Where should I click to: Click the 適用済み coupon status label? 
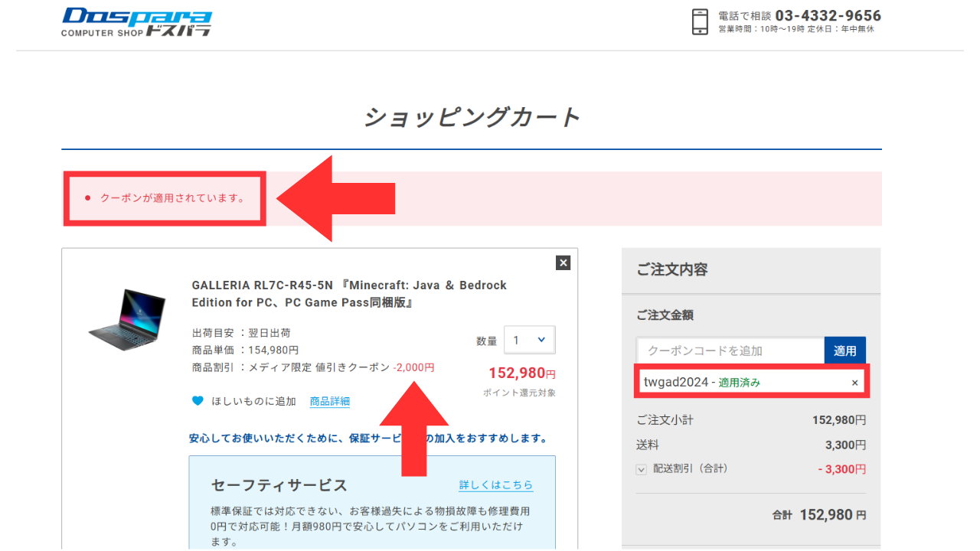(x=739, y=383)
